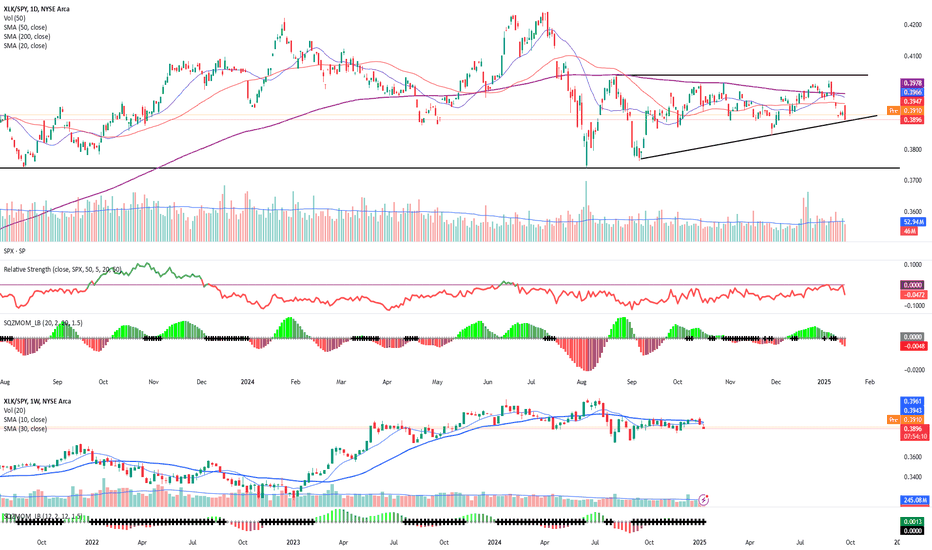
Task: Click the 0.3400 value on the weekly price scale
Action: (x=912, y=477)
